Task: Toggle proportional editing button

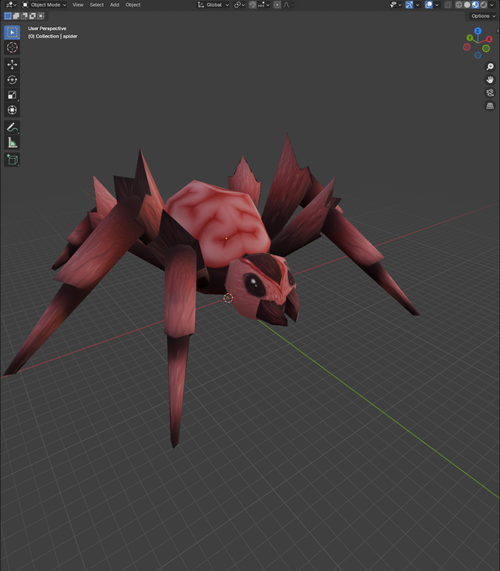Action: pyautogui.click(x=277, y=5)
